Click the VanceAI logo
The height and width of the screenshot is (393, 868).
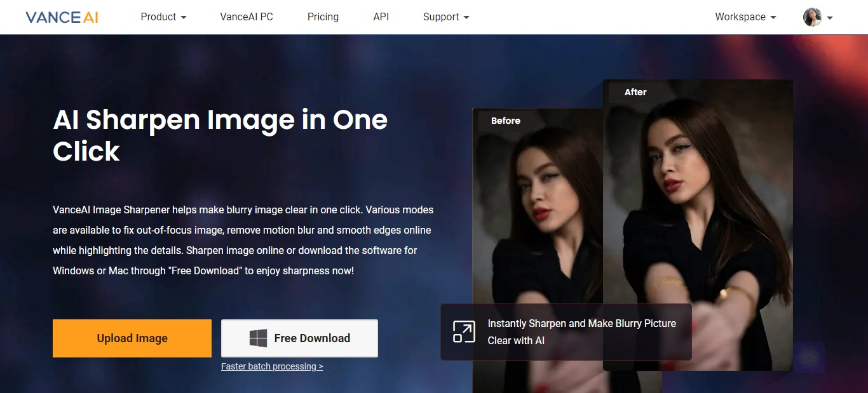tap(62, 17)
